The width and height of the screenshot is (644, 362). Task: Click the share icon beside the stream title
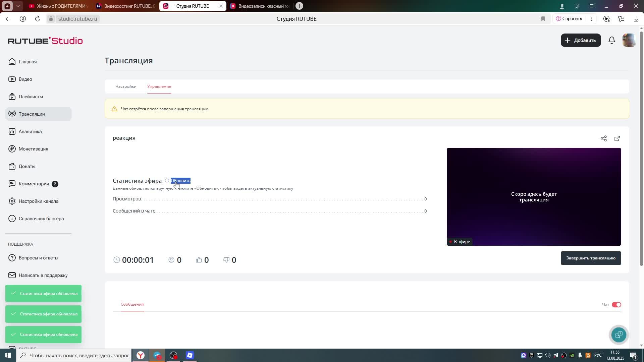coord(604,138)
